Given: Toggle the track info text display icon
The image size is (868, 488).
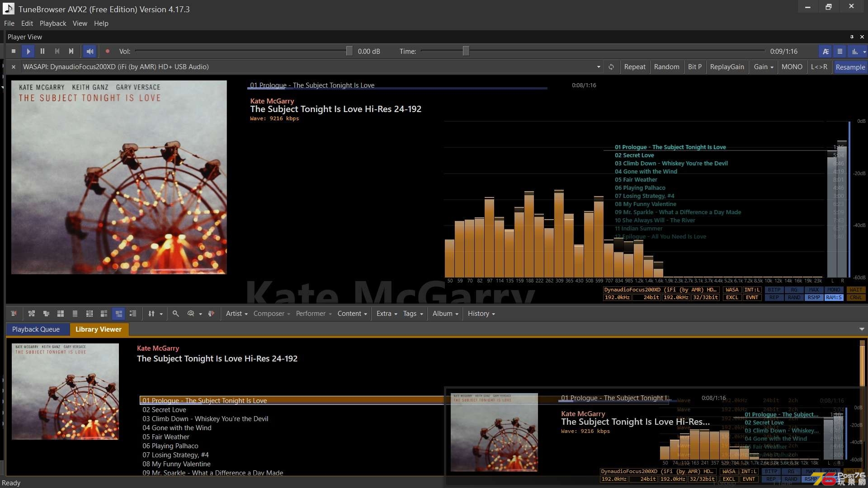Looking at the screenshot, I should click(x=826, y=52).
